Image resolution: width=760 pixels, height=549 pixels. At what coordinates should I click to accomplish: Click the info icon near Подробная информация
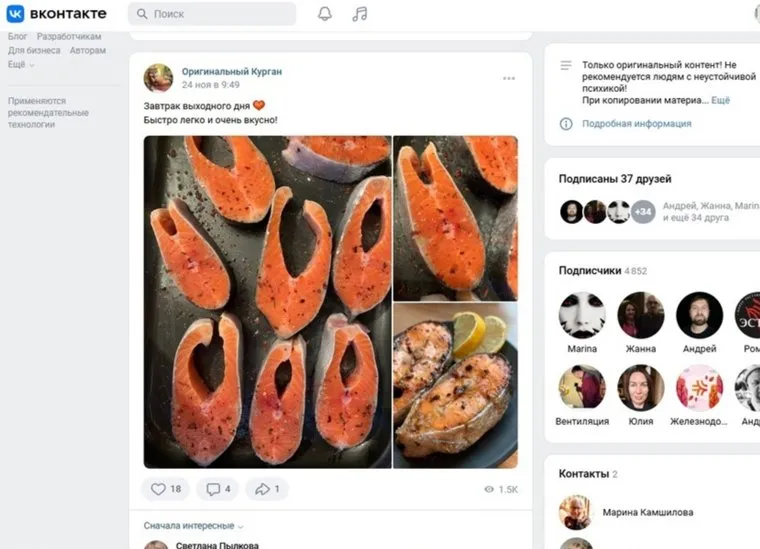pyautogui.click(x=566, y=124)
